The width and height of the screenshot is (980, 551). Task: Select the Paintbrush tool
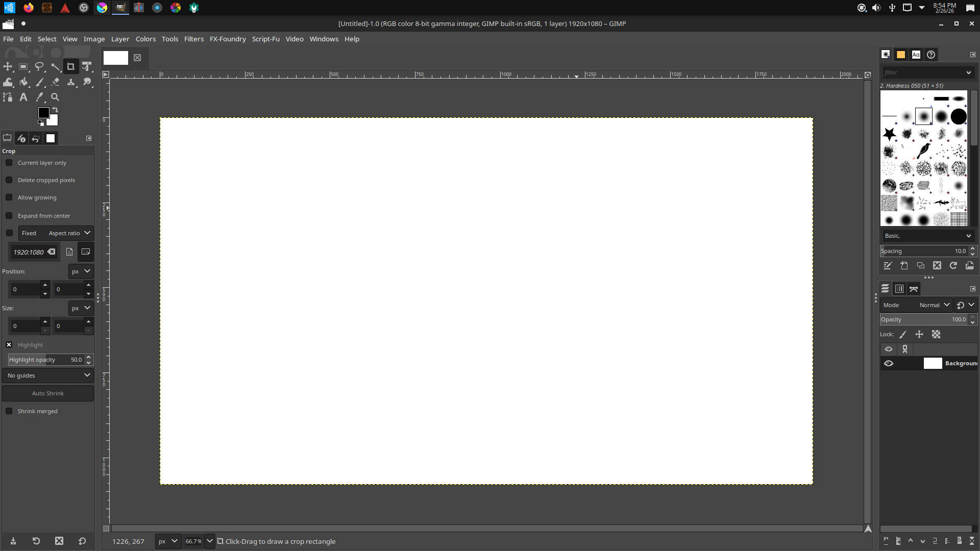(39, 82)
